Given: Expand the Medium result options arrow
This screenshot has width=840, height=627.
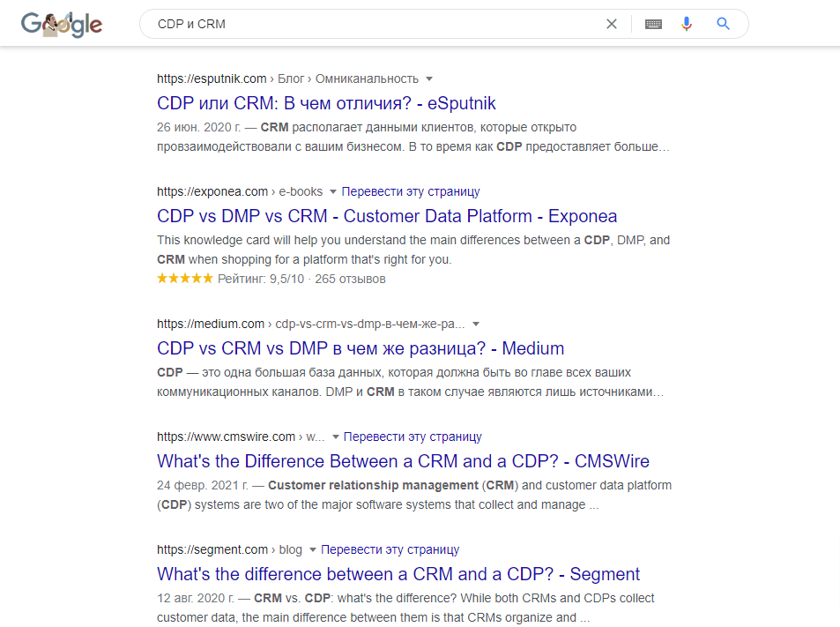Looking at the screenshot, I should click(476, 324).
